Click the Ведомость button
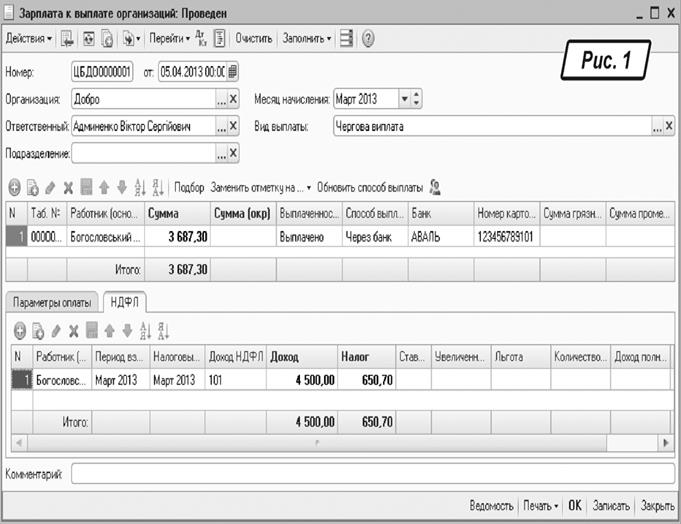Image resolution: width=681 pixels, height=524 pixels. pyautogui.click(x=491, y=506)
